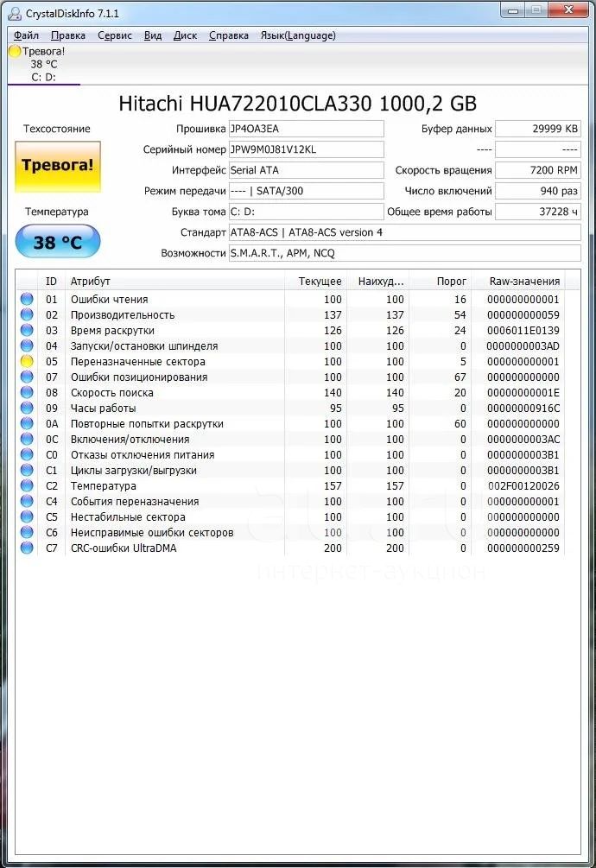The height and width of the screenshot is (868, 596).
Task: Open the Правка menu
Action: 68,35
